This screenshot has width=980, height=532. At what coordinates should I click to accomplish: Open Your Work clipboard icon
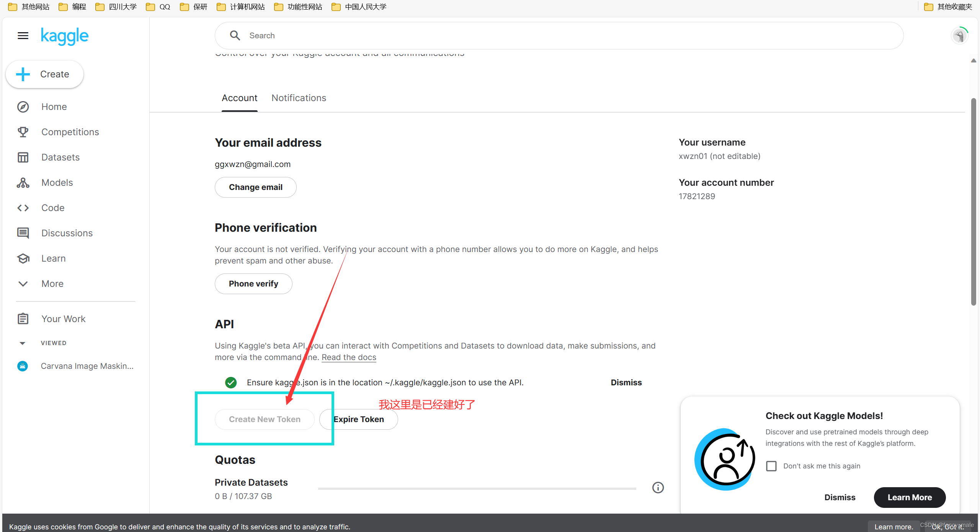coord(23,318)
